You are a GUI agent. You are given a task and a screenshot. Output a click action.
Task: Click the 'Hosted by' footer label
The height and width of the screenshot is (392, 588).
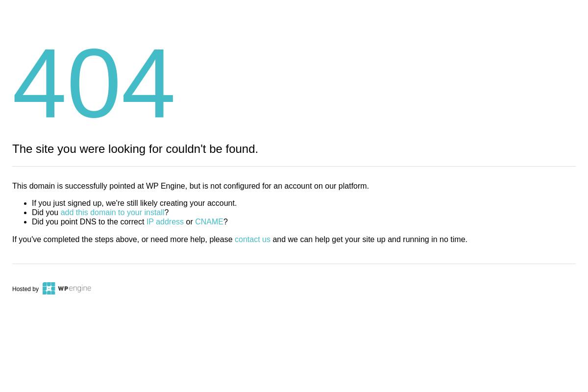point(25,289)
